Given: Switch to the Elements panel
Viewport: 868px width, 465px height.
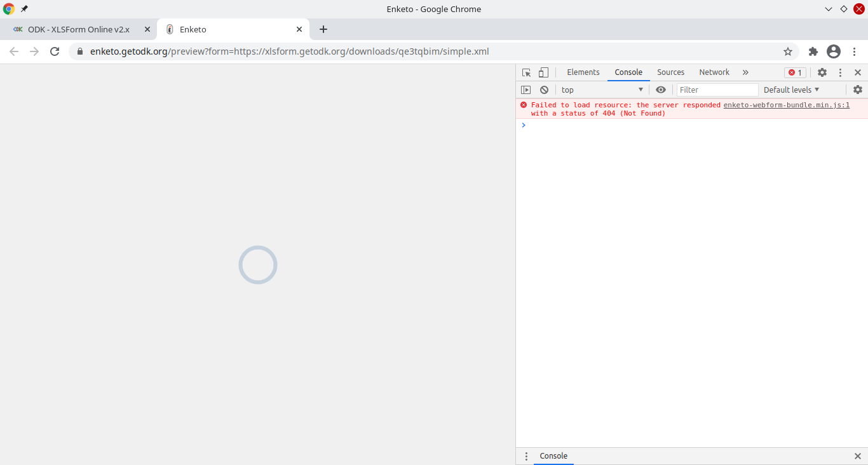Looking at the screenshot, I should coord(583,72).
